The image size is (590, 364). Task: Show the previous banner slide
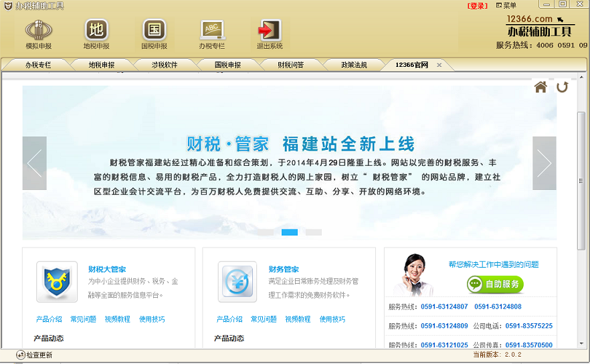[34, 163]
